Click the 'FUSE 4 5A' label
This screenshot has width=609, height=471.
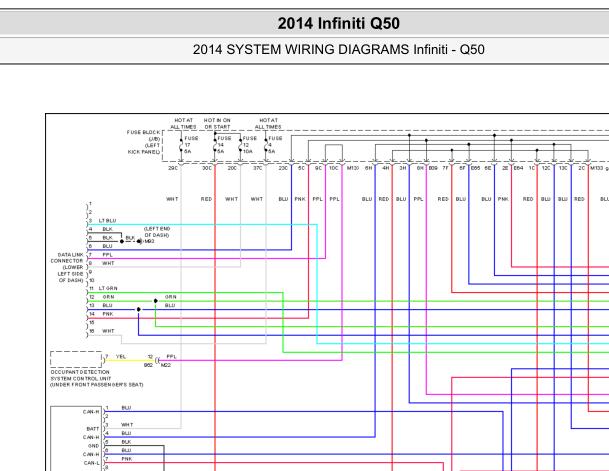[x=275, y=145]
